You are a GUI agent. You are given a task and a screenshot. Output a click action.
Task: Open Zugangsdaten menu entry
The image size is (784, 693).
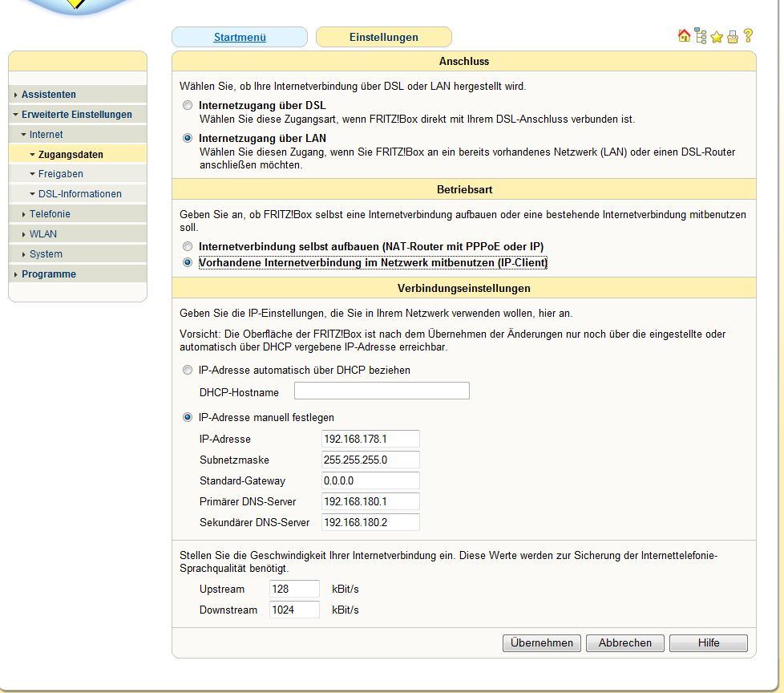(x=78, y=154)
